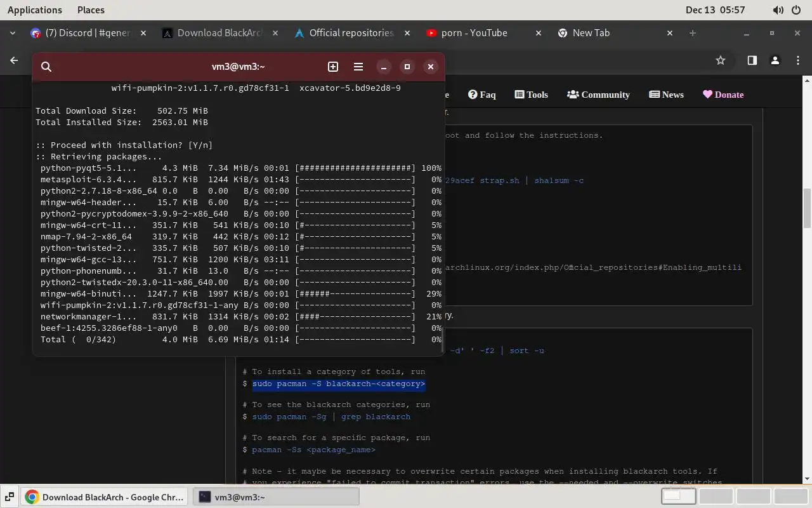Image resolution: width=812 pixels, height=508 pixels.
Task: Open the system power icon menu
Action: point(797,10)
